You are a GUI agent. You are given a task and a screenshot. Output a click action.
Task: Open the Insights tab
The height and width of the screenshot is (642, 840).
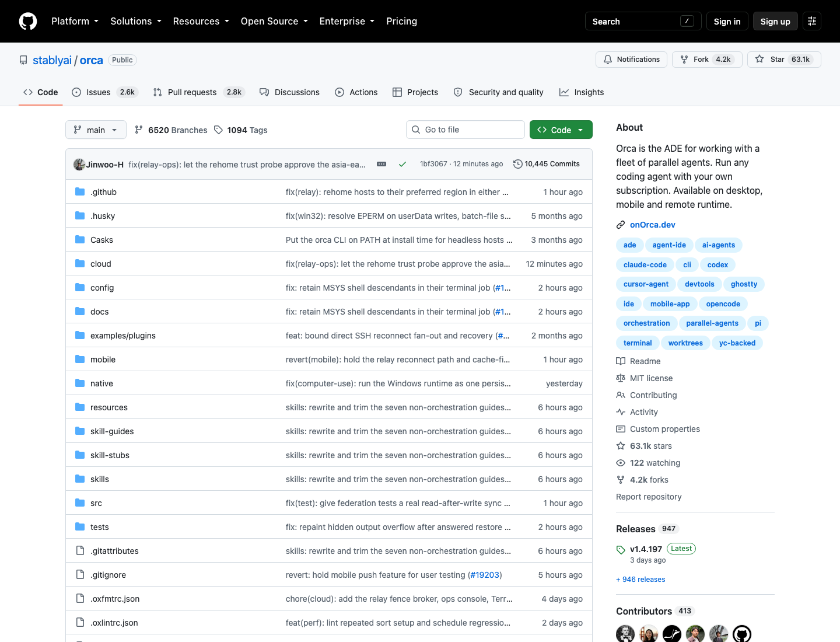click(x=582, y=92)
